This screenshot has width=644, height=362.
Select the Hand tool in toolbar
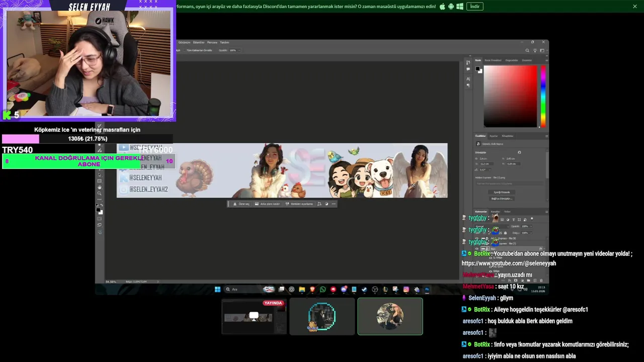pyautogui.click(x=99, y=187)
